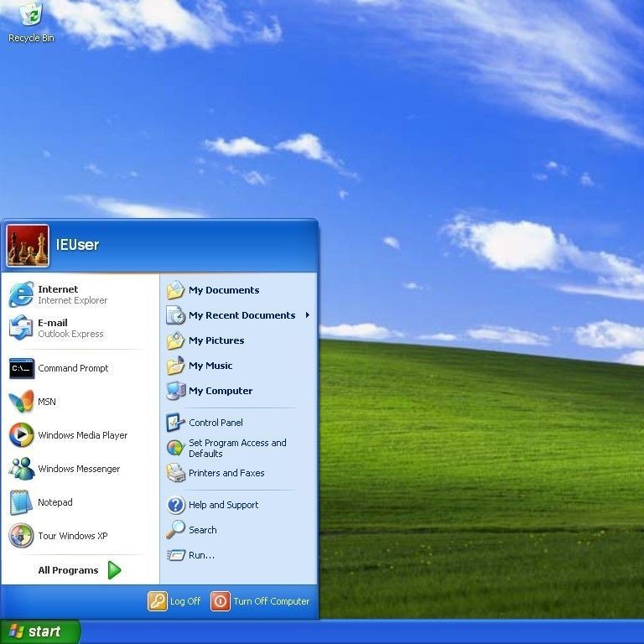Click the My Computer monitor icon

coord(176,391)
